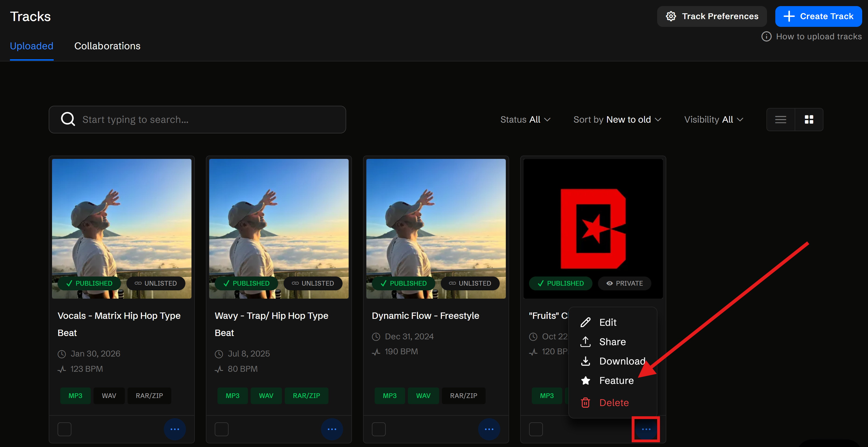The width and height of the screenshot is (868, 447).
Task: Open options menu for Dynamic Flow track
Action: (489, 429)
